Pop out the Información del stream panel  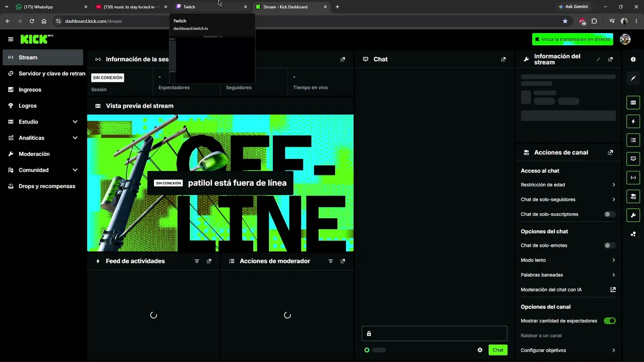click(610, 59)
